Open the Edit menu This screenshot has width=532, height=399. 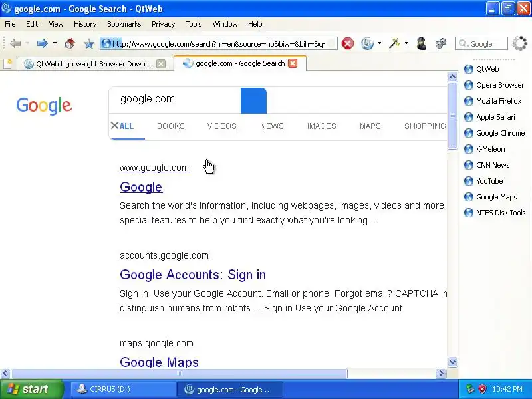pos(32,24)
